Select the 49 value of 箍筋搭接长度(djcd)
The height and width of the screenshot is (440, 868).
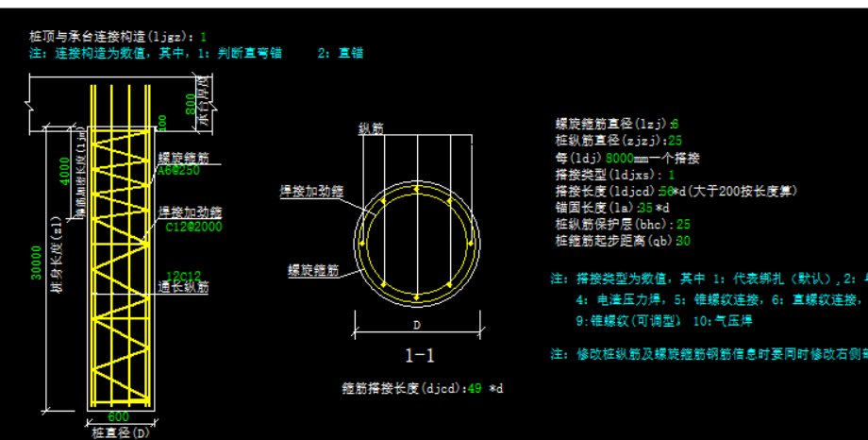point(475,388)
